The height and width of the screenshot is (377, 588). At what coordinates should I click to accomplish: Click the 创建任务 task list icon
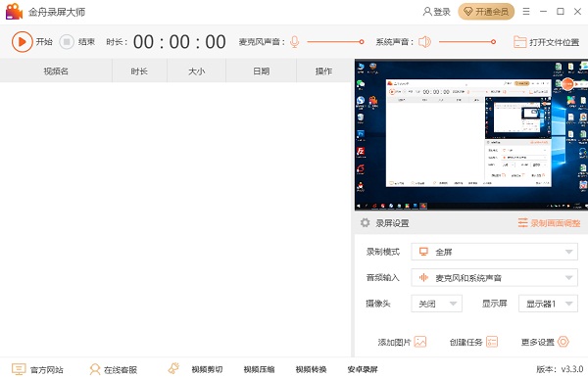click(492, 342)
